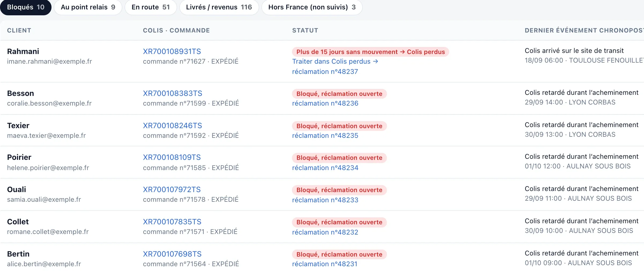Switch to the Au point relais tab
The image size is (644, 274).
pos(88,7)
